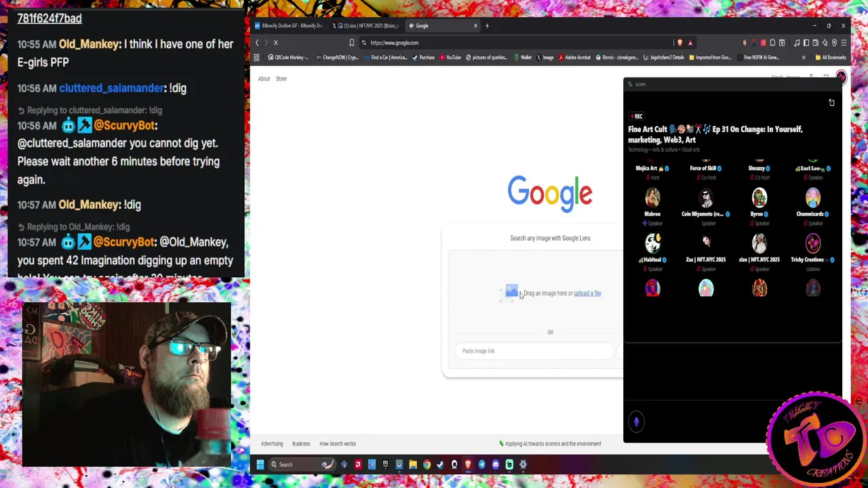The width and height of the screenshot is (868, 488).
Task: Open Brave Rewards triangle icon
Action: (690, 43)
